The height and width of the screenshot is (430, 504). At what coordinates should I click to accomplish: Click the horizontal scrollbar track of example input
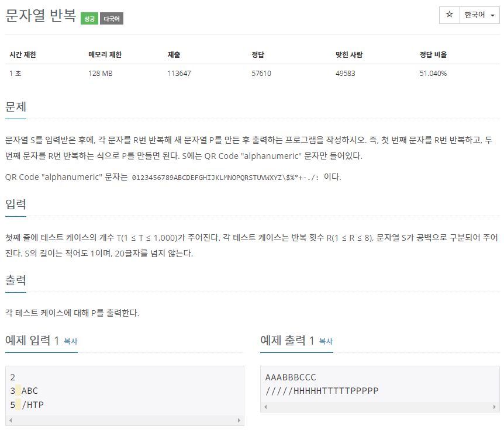click(x=125, y=420)
